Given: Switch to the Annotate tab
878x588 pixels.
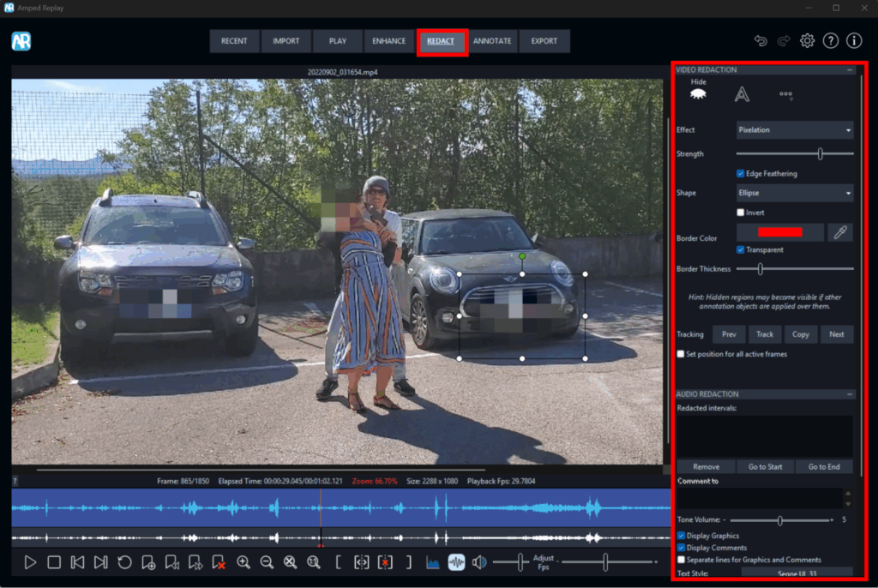Looking at the screenshot, I should [492, 41].
